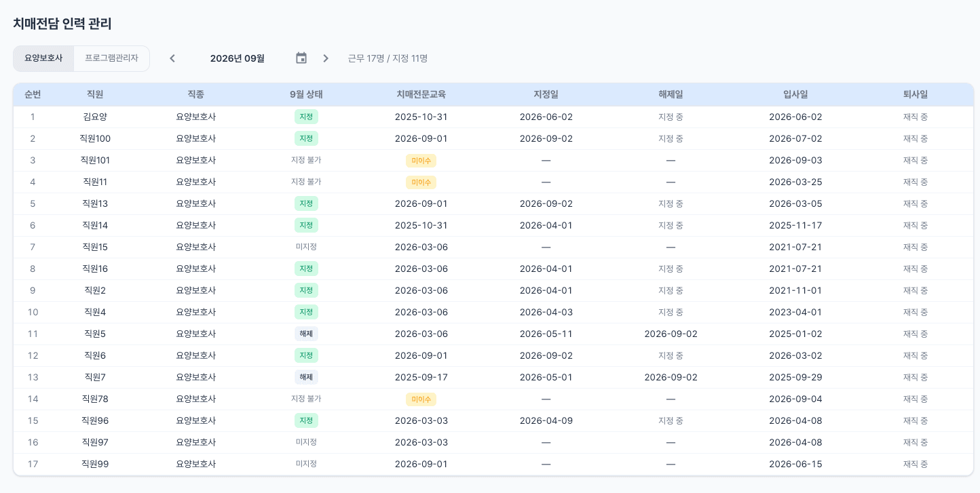Image resolution: width=980 pixels, height=493 pixels.
Task: Select employee name 직원99
Action: pyautogui.click(x=95, y=464)
